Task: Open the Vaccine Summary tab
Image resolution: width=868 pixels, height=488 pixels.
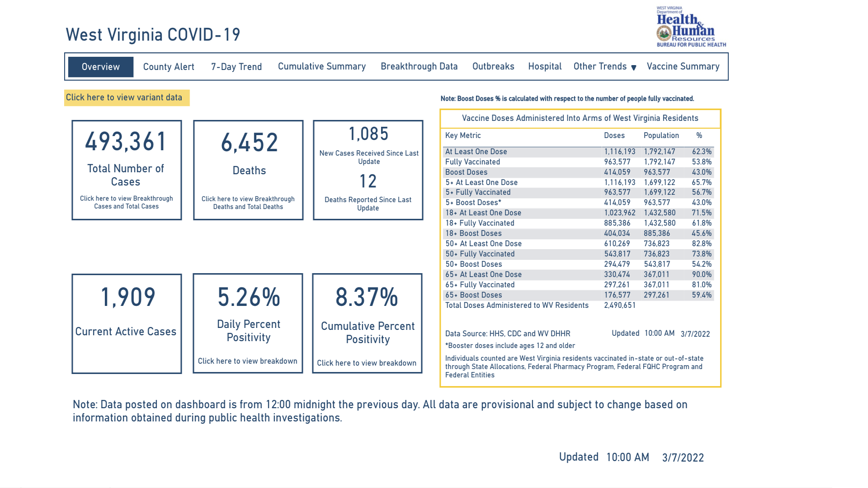Action: coord(682,67)
